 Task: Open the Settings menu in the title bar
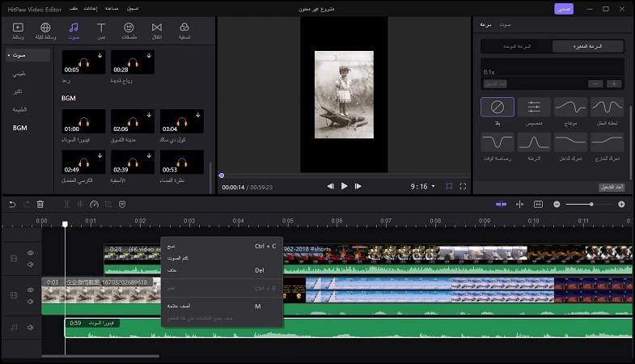pyautogui.click(x=91, y=9)
